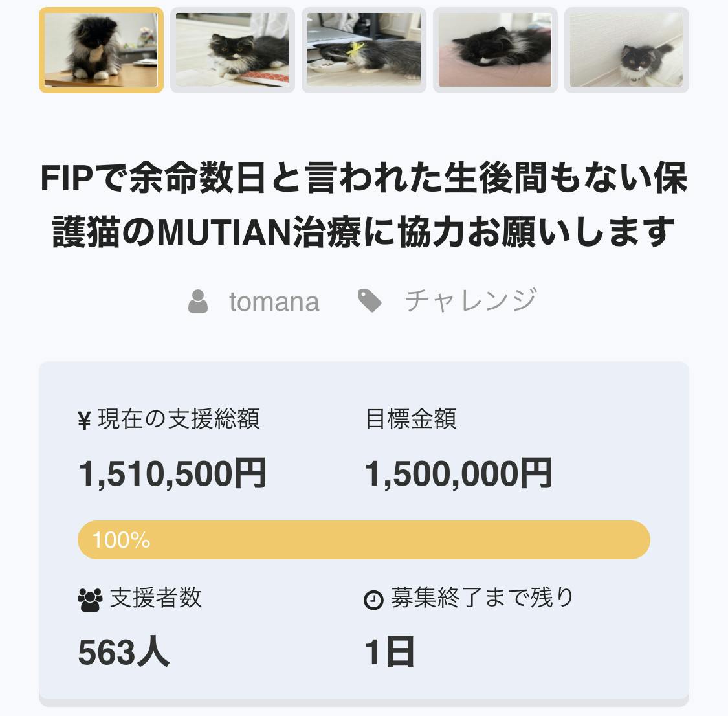
Task: Click the 目標金額 label
Action: coord(411,420)
